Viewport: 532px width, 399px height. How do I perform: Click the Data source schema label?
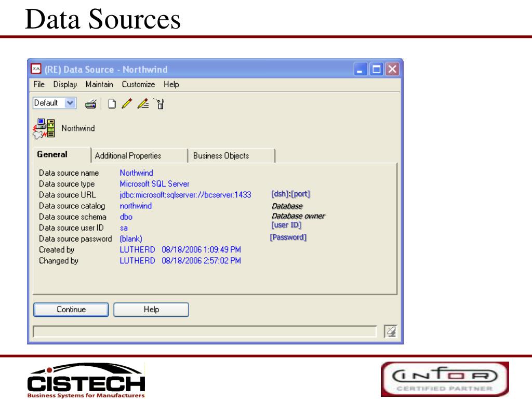tap(73, 217)
